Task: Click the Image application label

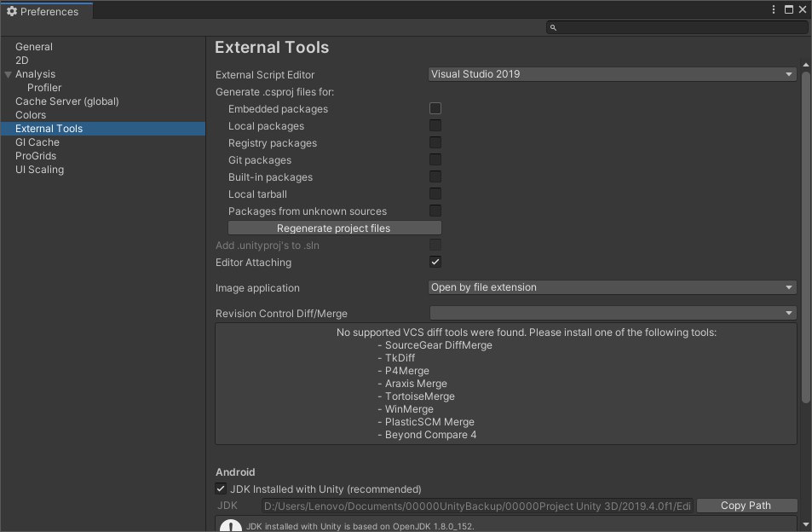Action: pos(257,288)
